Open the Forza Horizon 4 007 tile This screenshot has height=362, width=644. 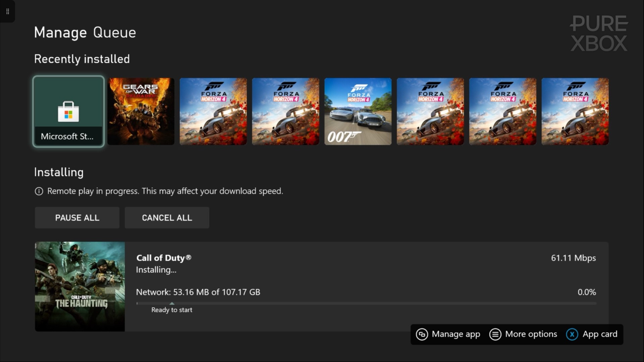click(x=358, y=112)
